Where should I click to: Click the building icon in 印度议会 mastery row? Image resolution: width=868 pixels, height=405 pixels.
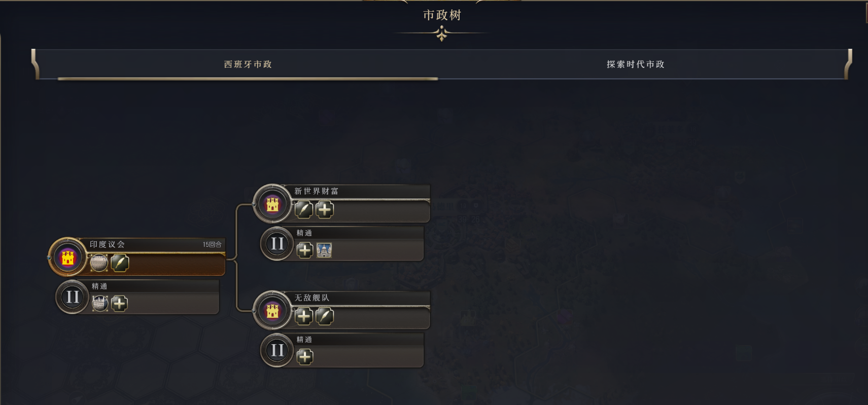tap(100, 303)
